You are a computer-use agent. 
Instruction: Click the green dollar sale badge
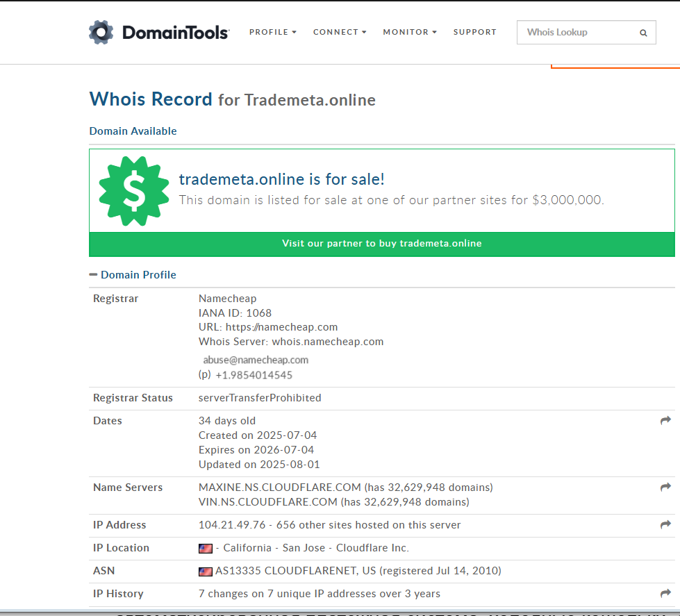[x=134, y=191]
